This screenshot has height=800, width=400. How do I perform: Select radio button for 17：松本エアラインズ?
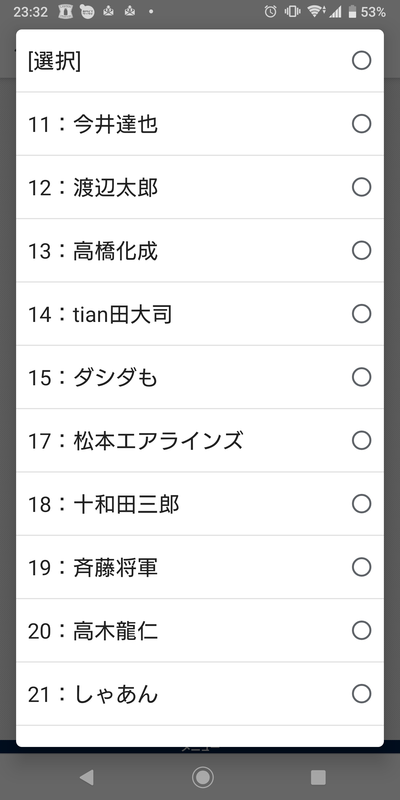point(361,440)
